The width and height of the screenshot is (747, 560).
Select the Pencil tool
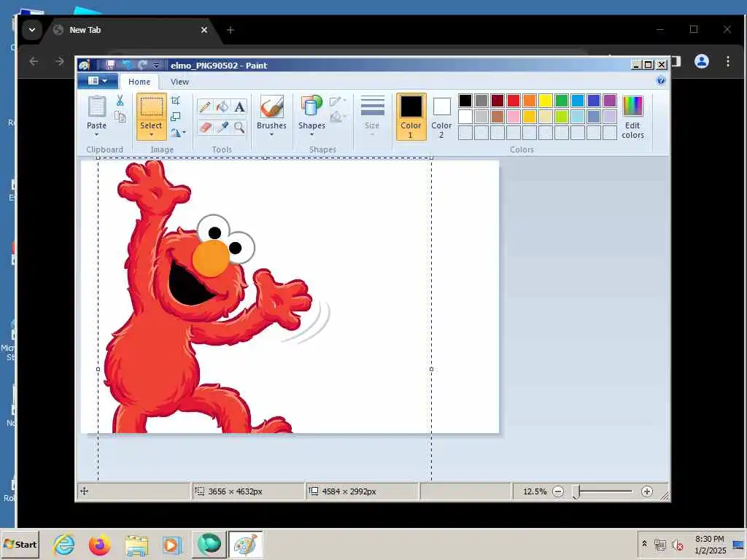pos(205,106)
